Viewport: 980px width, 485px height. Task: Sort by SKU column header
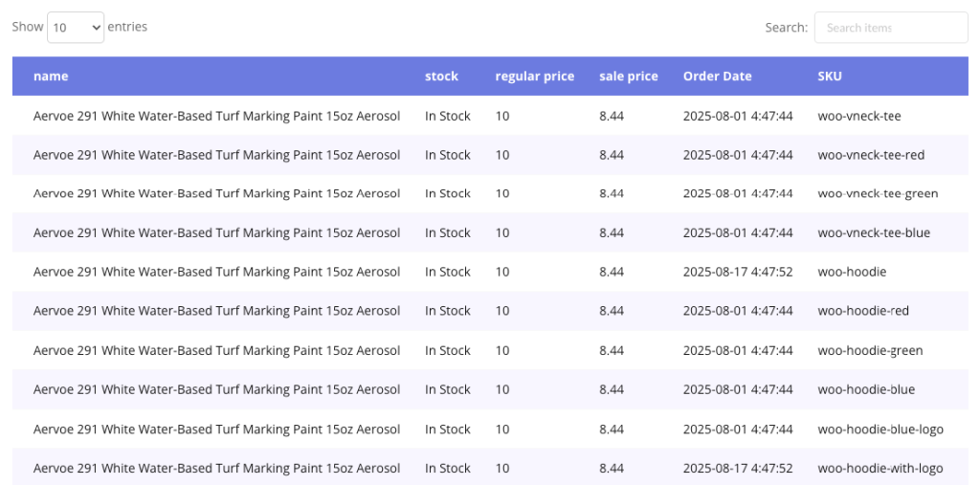[x=830, y=77]
